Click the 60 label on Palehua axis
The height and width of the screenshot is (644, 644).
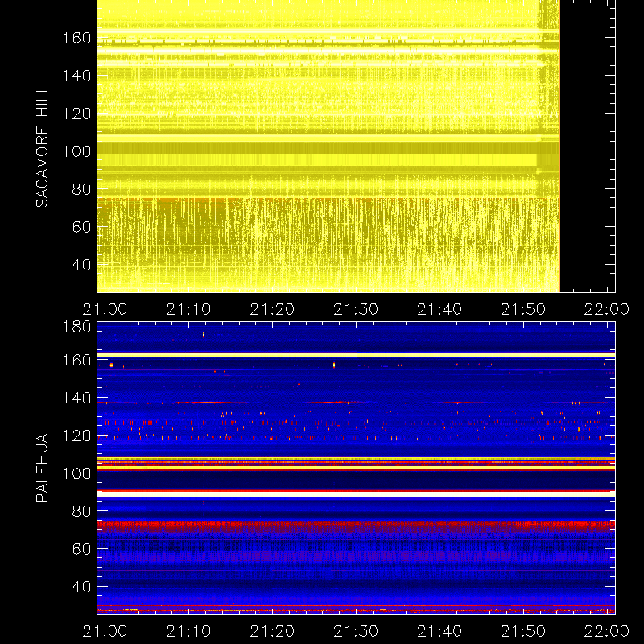pyautogui.click(x=81, y=549)
